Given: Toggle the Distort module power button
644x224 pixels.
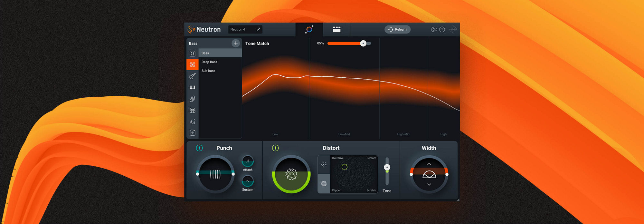Looking at the screenshot, I should pos(275,148).
